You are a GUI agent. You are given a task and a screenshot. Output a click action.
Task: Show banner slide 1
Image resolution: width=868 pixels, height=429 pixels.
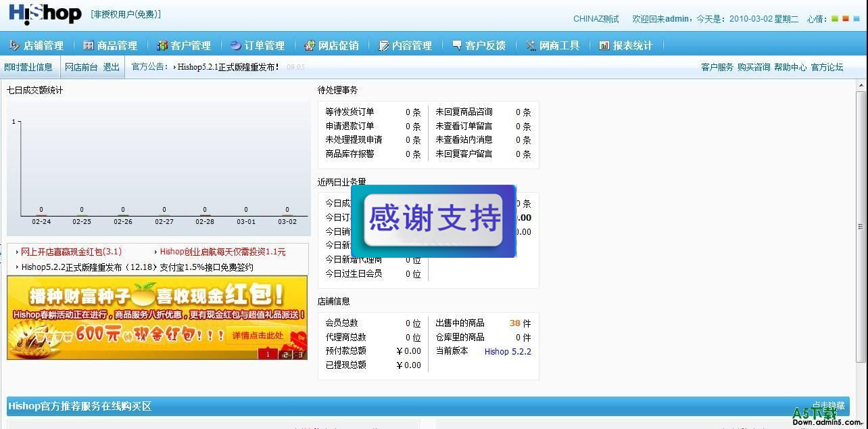(x=267, y=354)
